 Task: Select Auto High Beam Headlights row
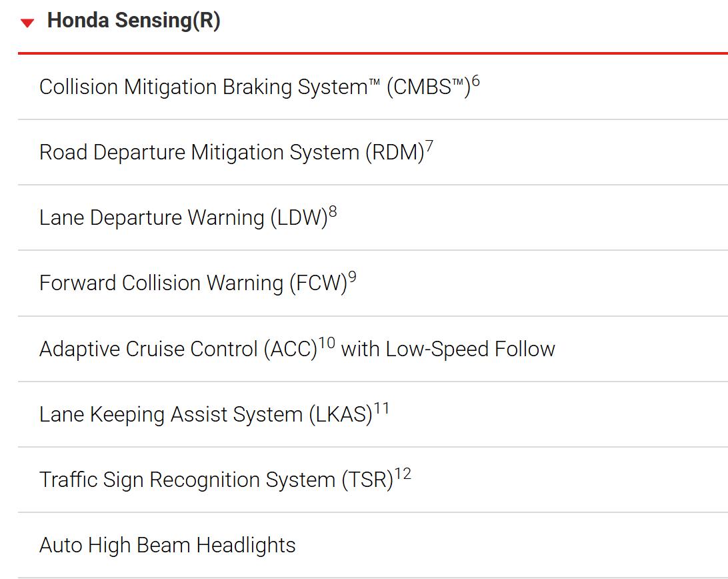point(373,546)
